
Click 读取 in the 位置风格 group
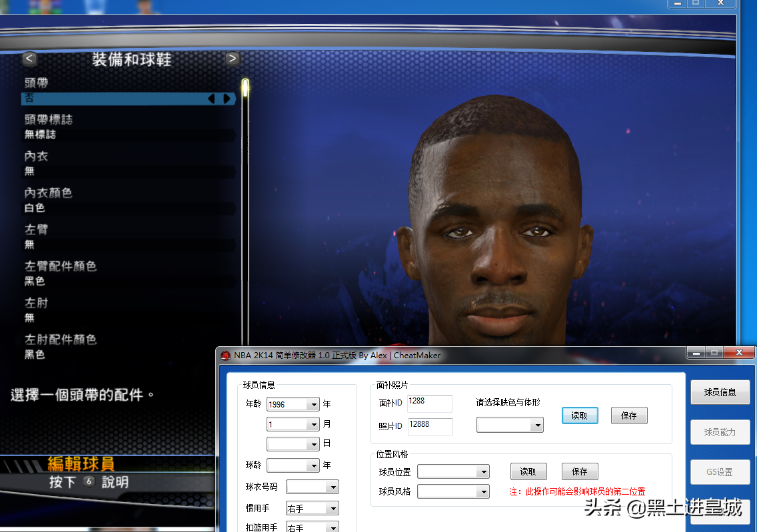coord(528,471)
